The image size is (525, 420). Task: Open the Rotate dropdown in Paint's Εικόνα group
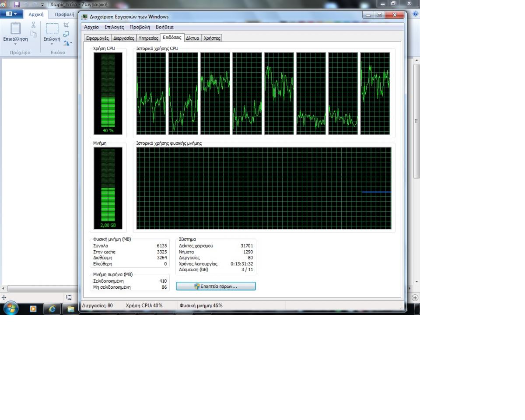click(67, 43)
